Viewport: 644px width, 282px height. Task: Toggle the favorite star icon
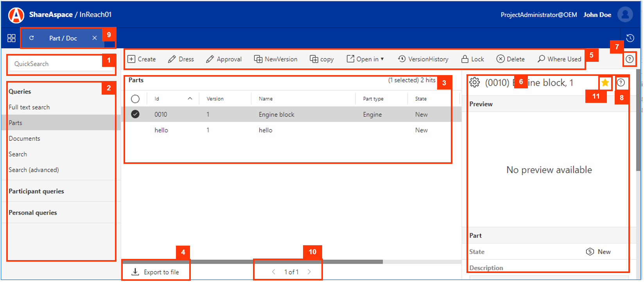[605, 83]
